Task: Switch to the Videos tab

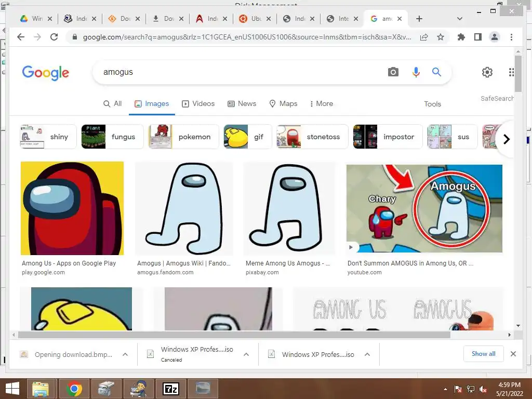Action: pyautogui.click(x=198, y=103)
